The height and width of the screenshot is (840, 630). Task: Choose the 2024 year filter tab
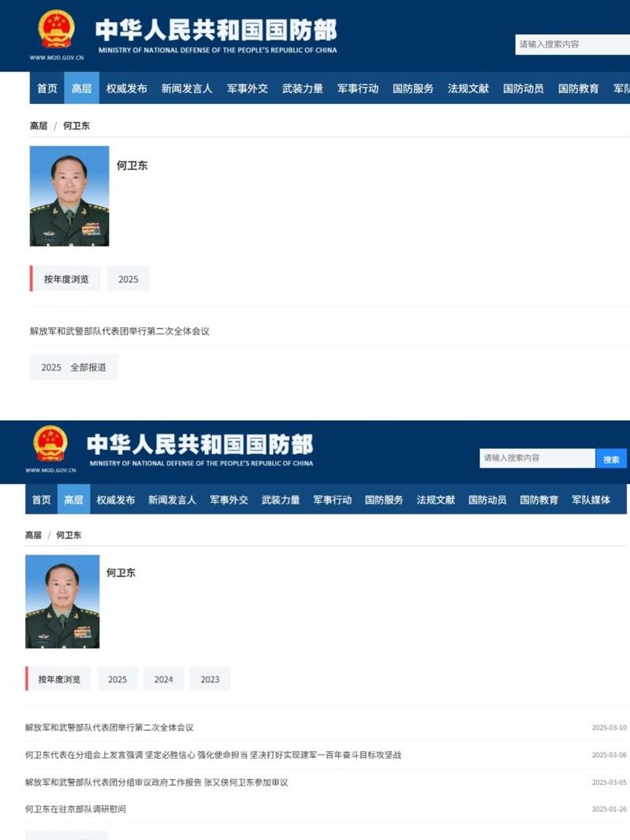(x=163, y=679)
